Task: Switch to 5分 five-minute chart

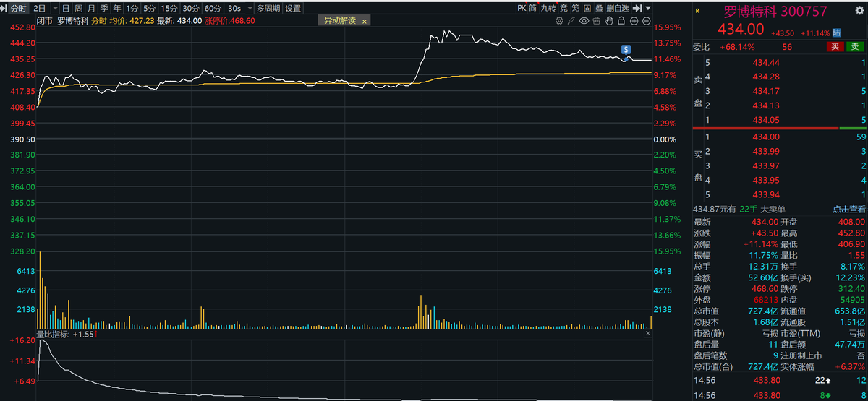Action: (149, 9)
